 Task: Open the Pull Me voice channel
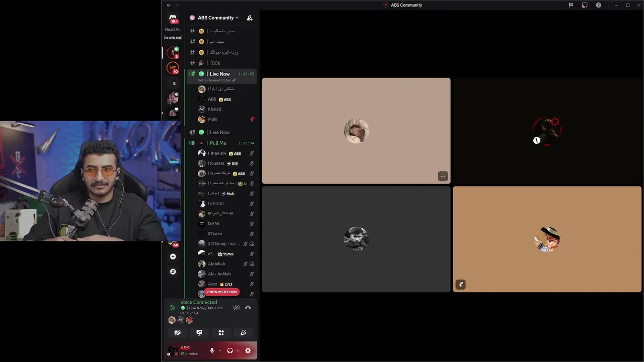tap(221, 143)
